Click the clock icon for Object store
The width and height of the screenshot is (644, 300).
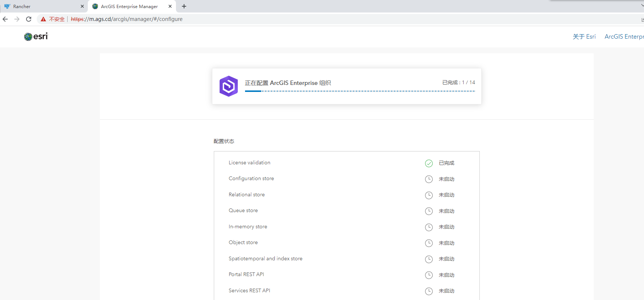[429, 243]
